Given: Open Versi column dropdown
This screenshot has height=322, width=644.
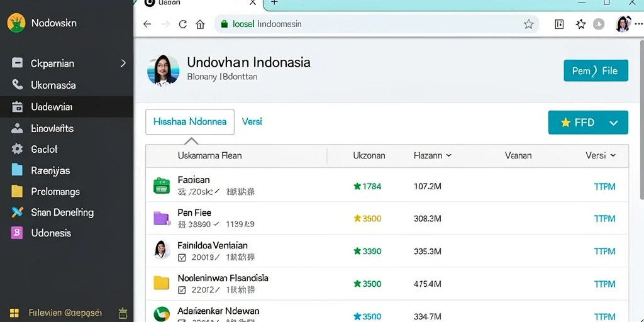Looking at the screenshot, I should point(601,156).
